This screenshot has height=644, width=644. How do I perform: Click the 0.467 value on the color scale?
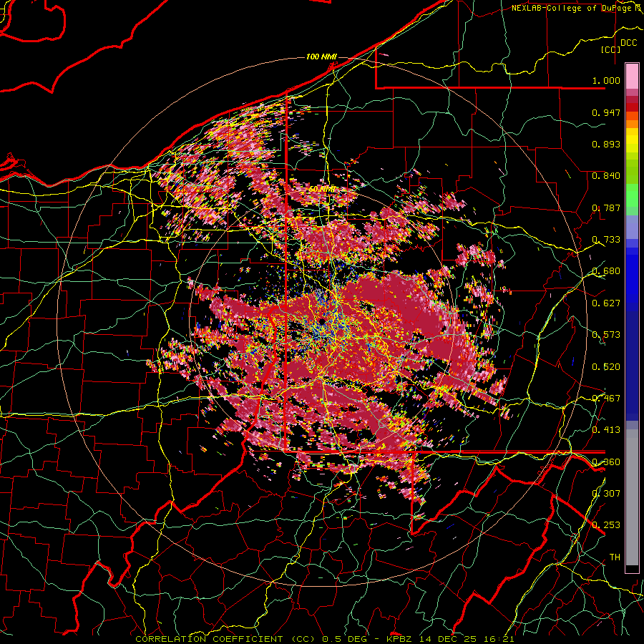click(606, 398)
